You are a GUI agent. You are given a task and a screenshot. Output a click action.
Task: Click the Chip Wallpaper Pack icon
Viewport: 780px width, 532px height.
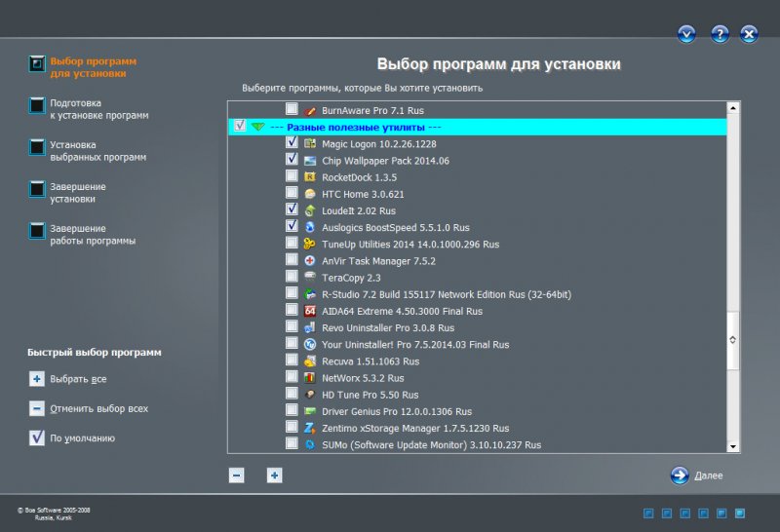point(310,161)
